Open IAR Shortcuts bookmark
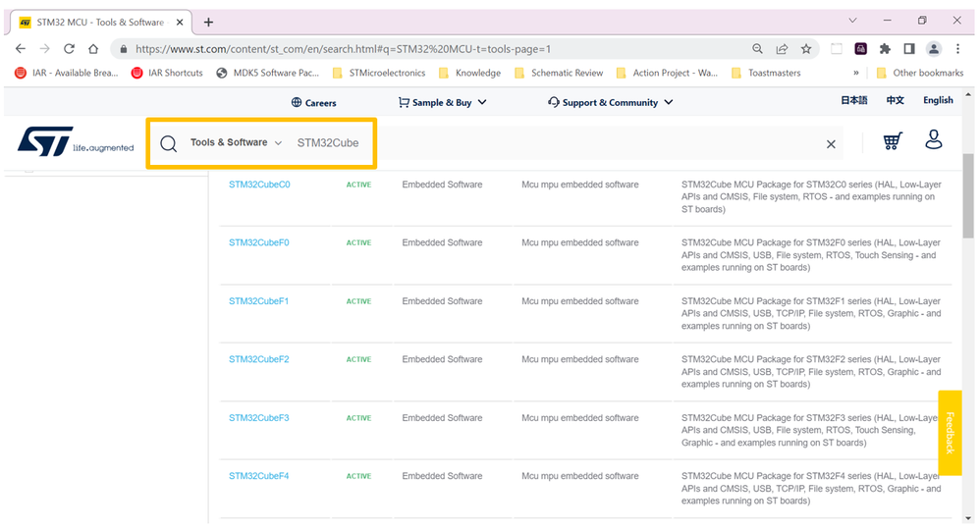This screenshot has width=980, height=529. pyautogui.click(x=167, y=73)
